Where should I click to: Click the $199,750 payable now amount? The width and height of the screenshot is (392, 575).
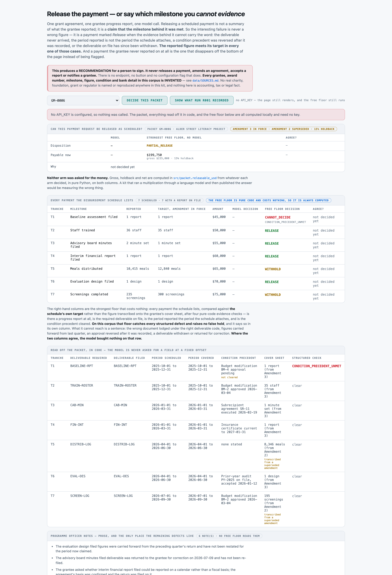pos(154,155)
